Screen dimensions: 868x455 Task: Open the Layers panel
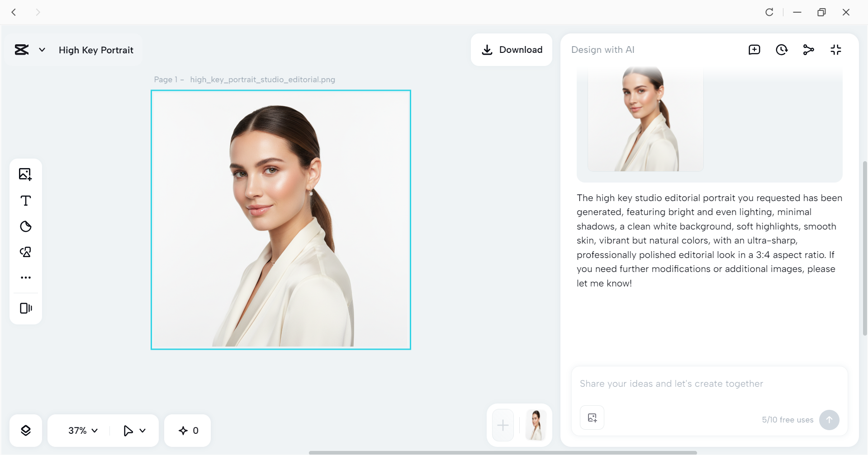click(x=26, y=431)
